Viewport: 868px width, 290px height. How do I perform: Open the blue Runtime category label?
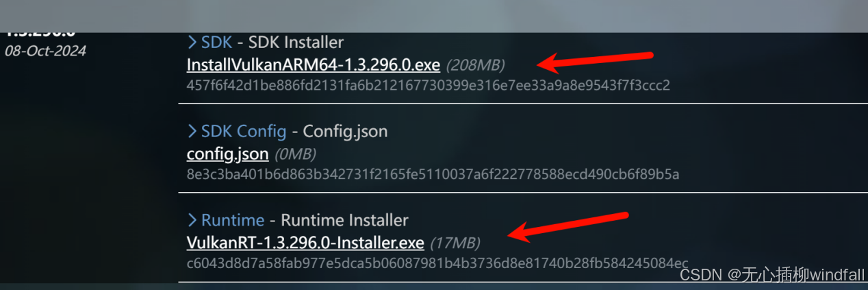click(233, 220)
